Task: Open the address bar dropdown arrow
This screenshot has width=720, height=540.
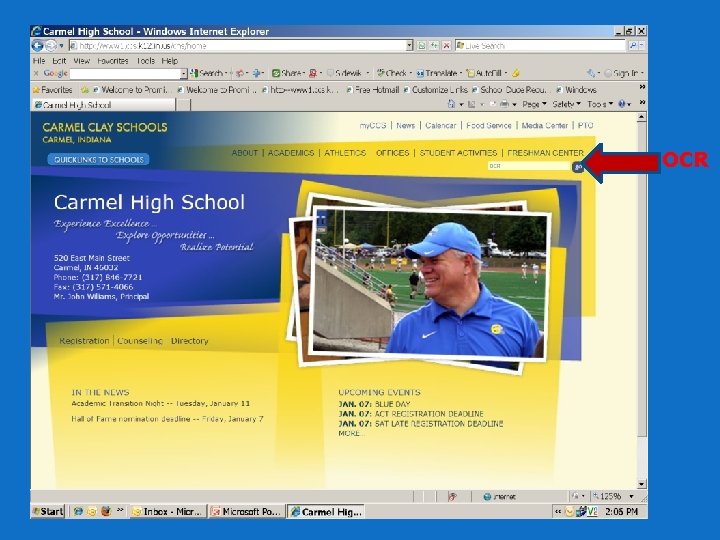Action: pos(410,45)
